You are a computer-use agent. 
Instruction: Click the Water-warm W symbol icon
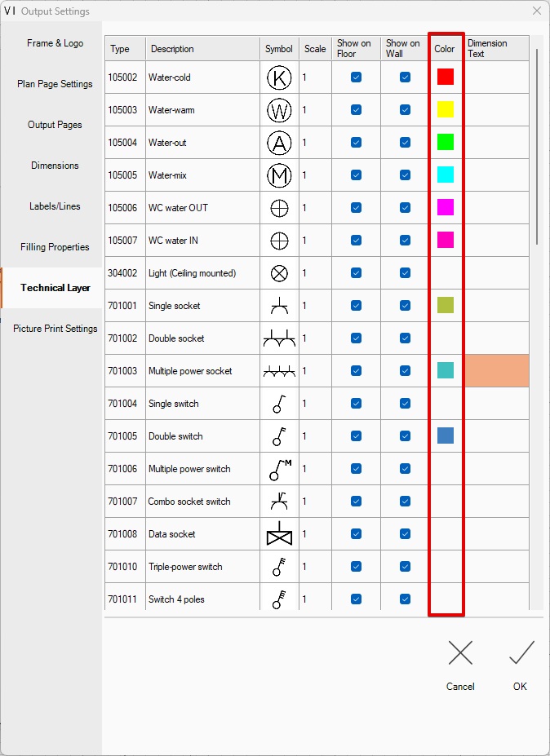(279, 110)
